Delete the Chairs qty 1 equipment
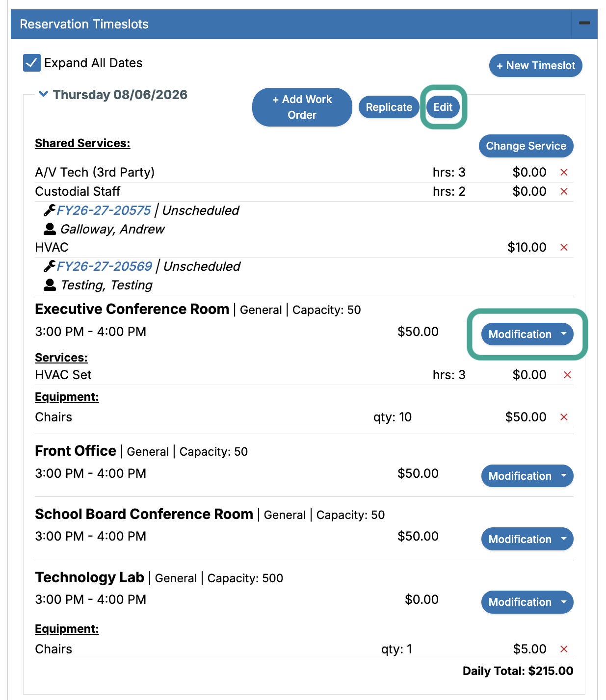This screenshot has height=700, width=606. coord(564,649)
